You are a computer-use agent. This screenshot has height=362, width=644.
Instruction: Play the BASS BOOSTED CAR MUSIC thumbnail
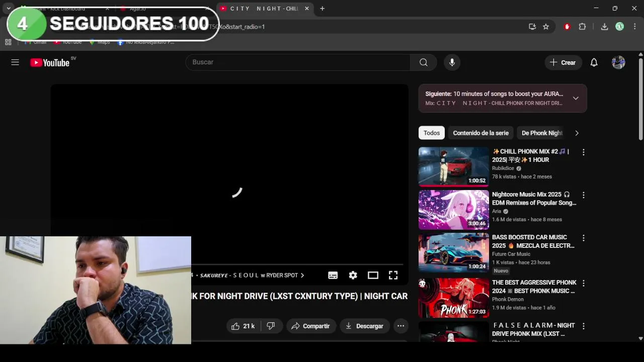[x=453, y=252]
